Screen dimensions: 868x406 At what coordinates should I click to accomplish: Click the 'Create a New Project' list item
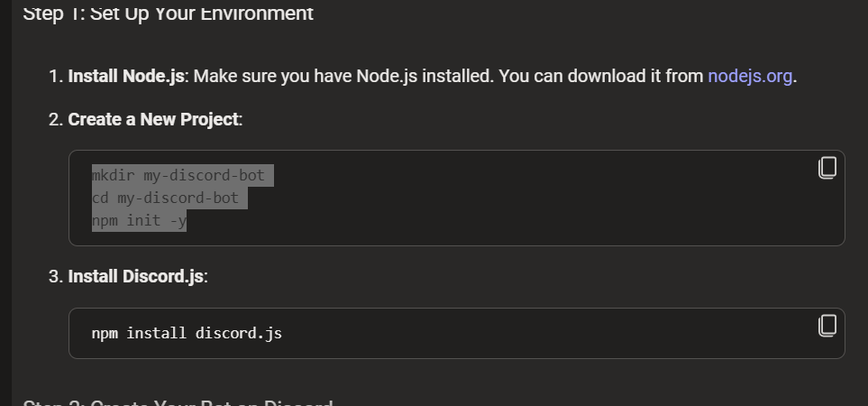pos(153,119)
